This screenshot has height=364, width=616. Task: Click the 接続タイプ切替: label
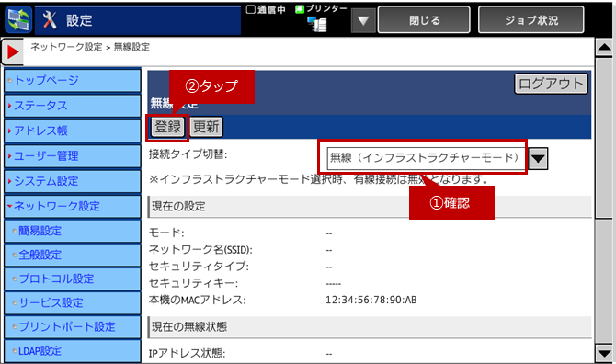pos(188,154)
